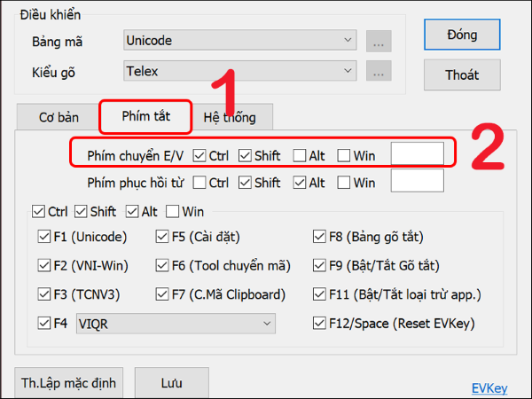Image resolution: width=532 pixels, height=399 pixels.
Task: Click the ellipsis button beside Kiểu gõ
Action: (x=379, y=71)
